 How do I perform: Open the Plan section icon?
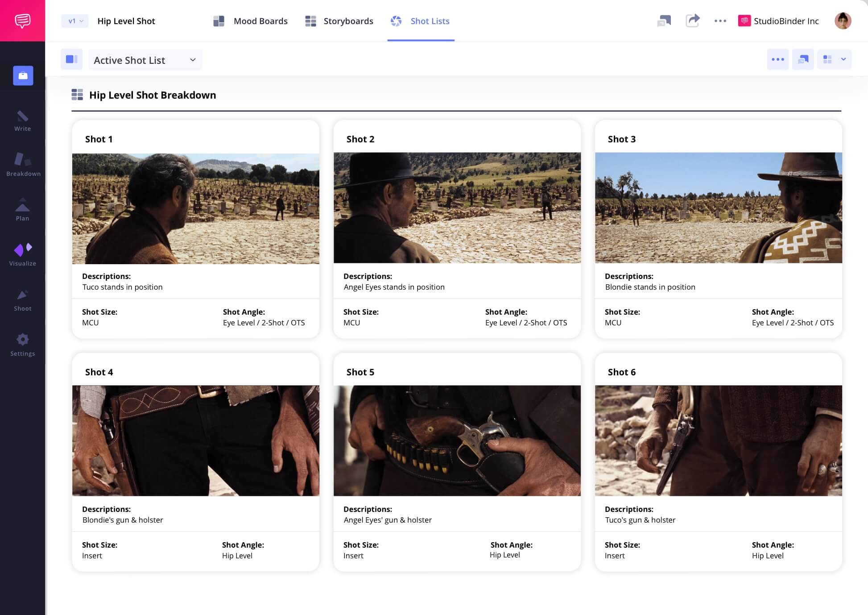[x=22, y=210]
